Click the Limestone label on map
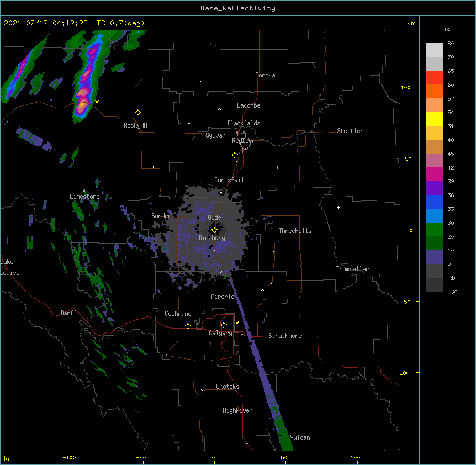 [x=84, y=197]
